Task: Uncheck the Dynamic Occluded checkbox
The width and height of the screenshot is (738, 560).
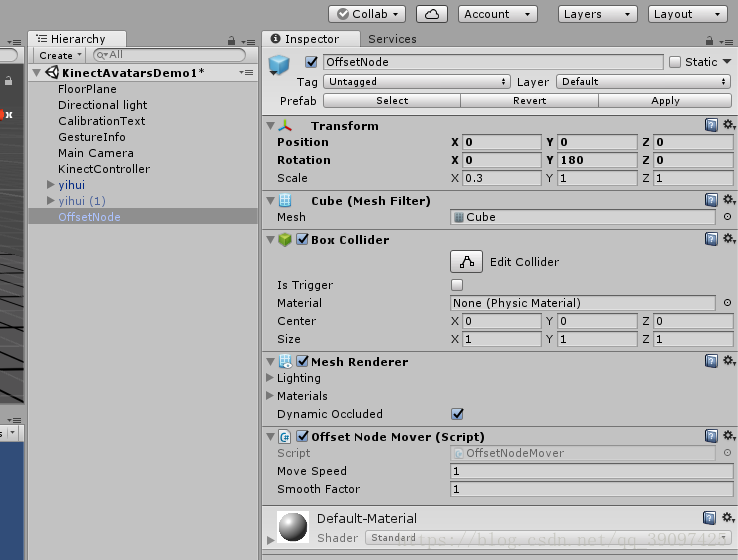Action: pos(458,414)
